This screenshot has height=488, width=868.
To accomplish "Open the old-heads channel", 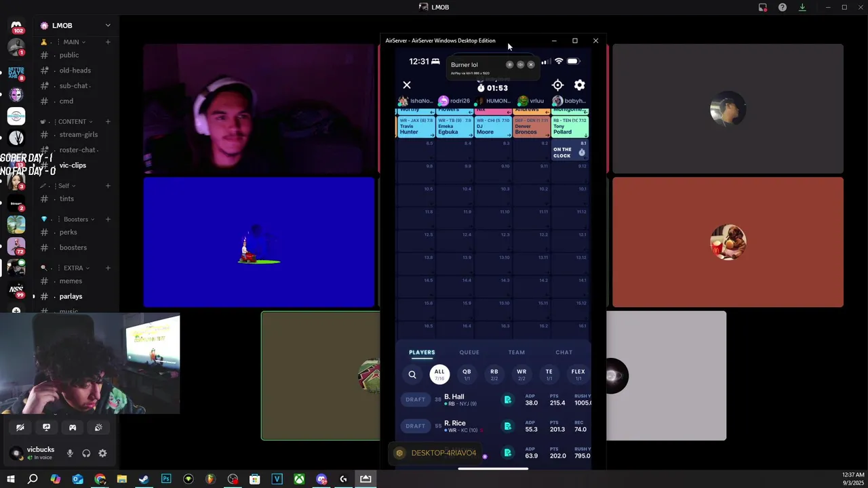I will coord(75,70).
